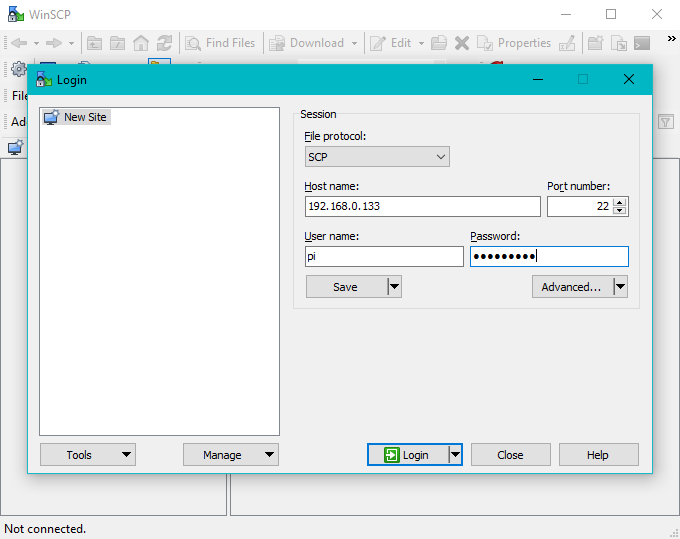Increase port number with up spinner

point(620,202)
